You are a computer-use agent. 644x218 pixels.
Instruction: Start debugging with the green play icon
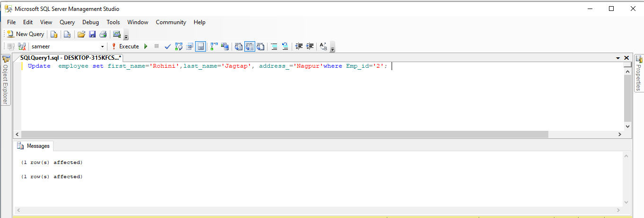coord(146,46)
